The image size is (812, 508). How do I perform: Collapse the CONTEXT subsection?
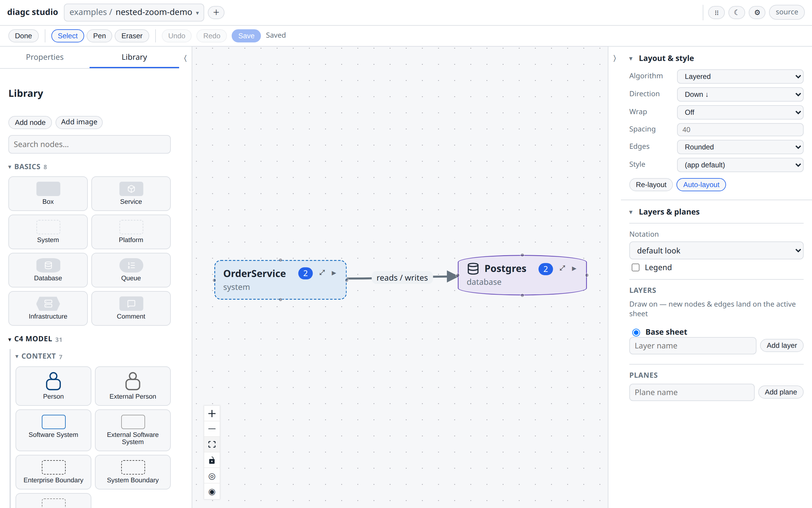(39, 356)
